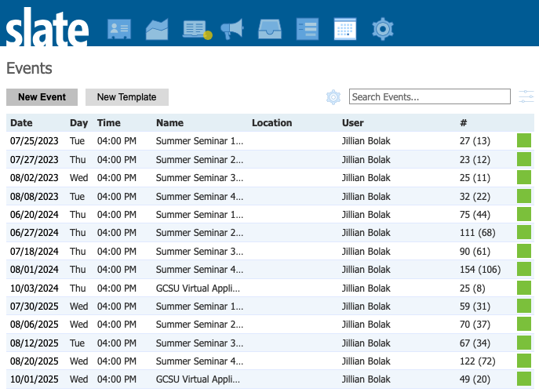Open Summer Seminar 4 on 08/20/2025
This screenshot has width=539, height=392.
[199, 361]
